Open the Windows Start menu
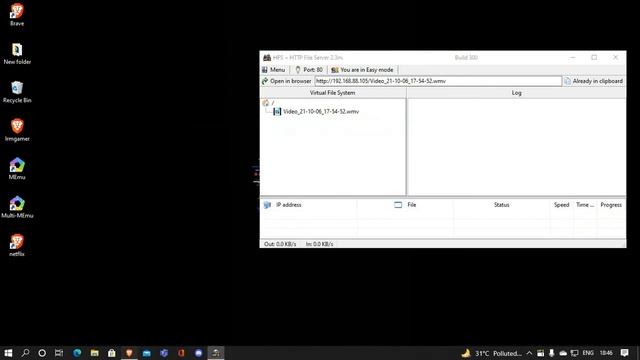 tap(8, 353)
